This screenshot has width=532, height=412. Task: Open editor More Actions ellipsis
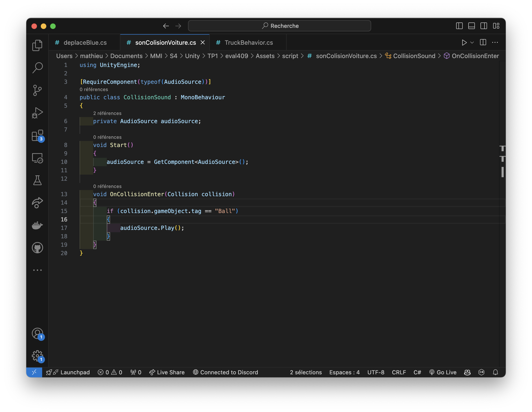point(495,42)
